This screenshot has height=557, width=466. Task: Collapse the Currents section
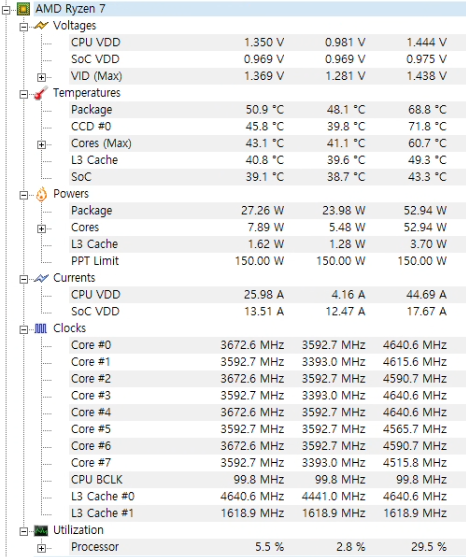tap(24, 279)
